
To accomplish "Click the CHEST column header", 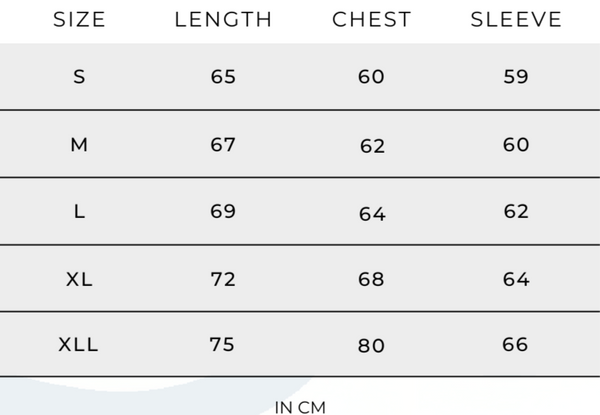I will tap(371, 20).
